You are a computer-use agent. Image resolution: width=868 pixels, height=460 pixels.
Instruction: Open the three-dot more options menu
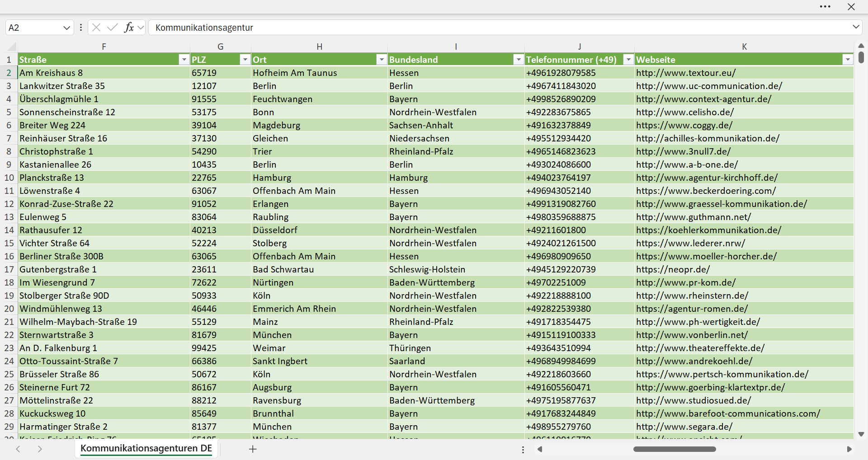coord(825,7)
